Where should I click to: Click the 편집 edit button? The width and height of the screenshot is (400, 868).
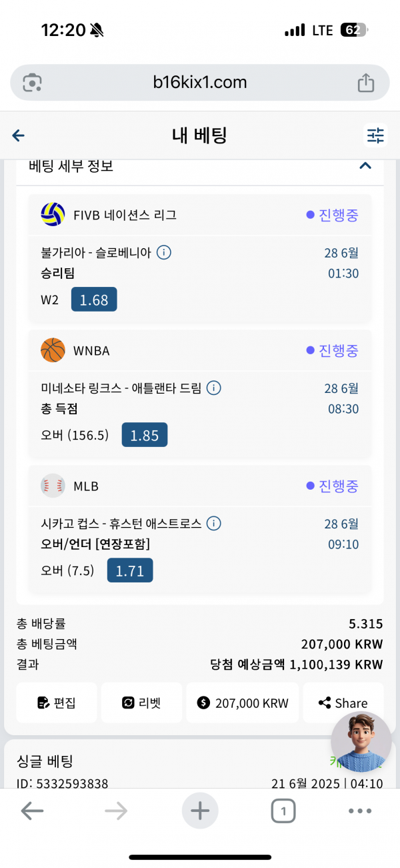(x=57, y=703)
